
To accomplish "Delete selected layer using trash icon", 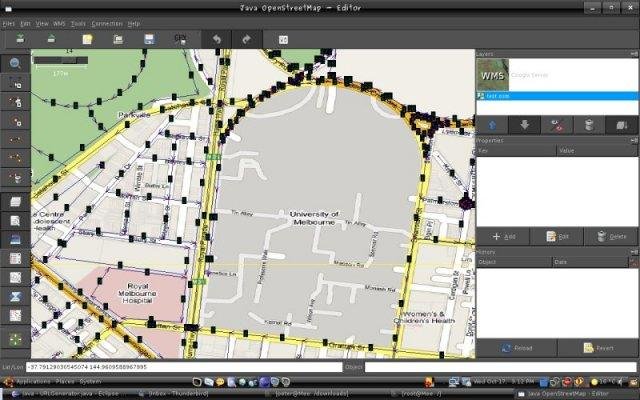I will point(589,125).
